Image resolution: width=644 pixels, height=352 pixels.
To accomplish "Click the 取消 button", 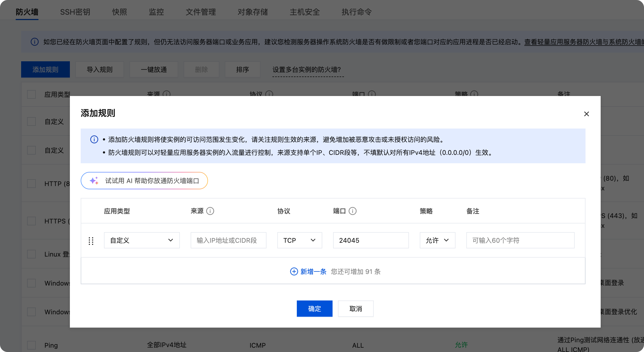I will point(356,309).
